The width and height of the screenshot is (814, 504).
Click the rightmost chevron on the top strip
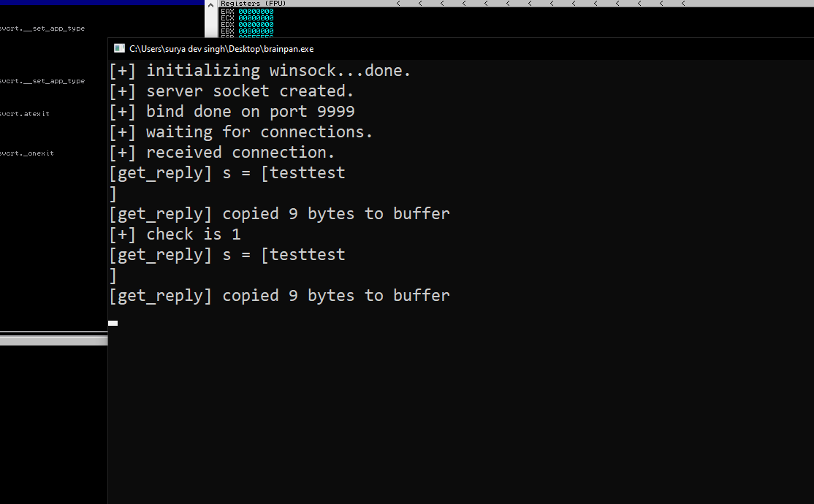click(x=683, y=3)
